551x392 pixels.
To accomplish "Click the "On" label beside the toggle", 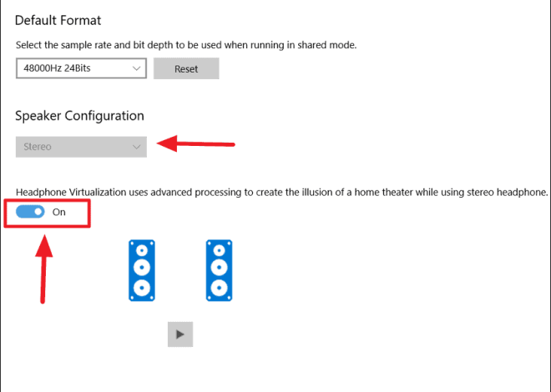I will pos(59,212).
